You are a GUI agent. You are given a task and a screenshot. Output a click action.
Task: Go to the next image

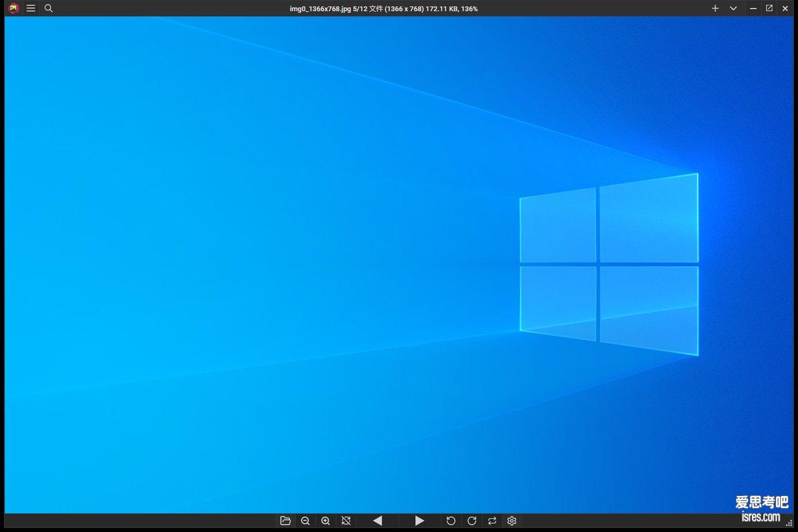420,521
